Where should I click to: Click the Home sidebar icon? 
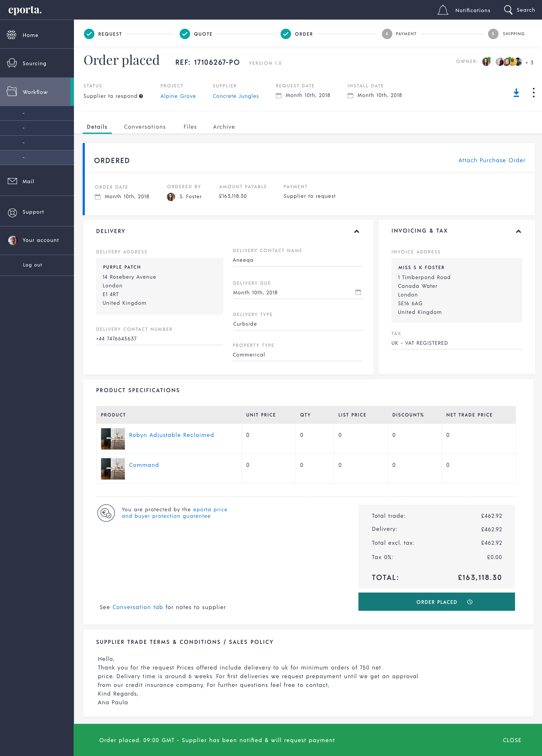click(12, 35)
